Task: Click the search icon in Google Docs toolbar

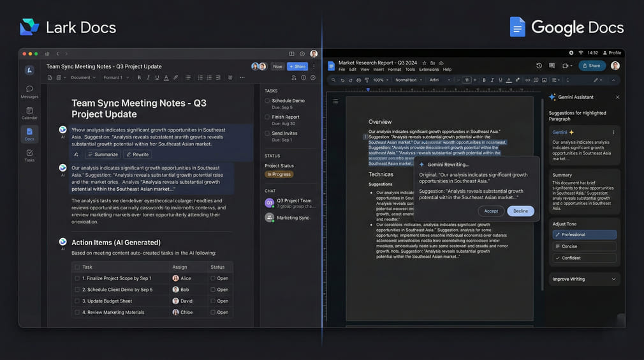Action: pyautogui.click(x=333, y=80)
